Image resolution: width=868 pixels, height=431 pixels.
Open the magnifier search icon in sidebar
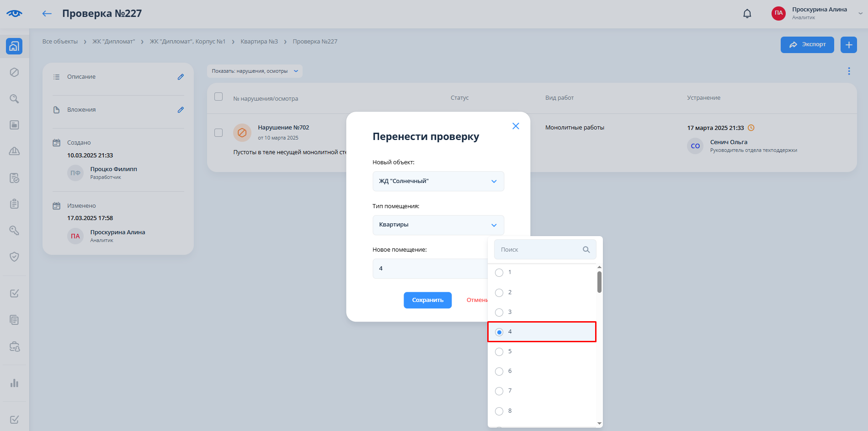click(14, 99)
